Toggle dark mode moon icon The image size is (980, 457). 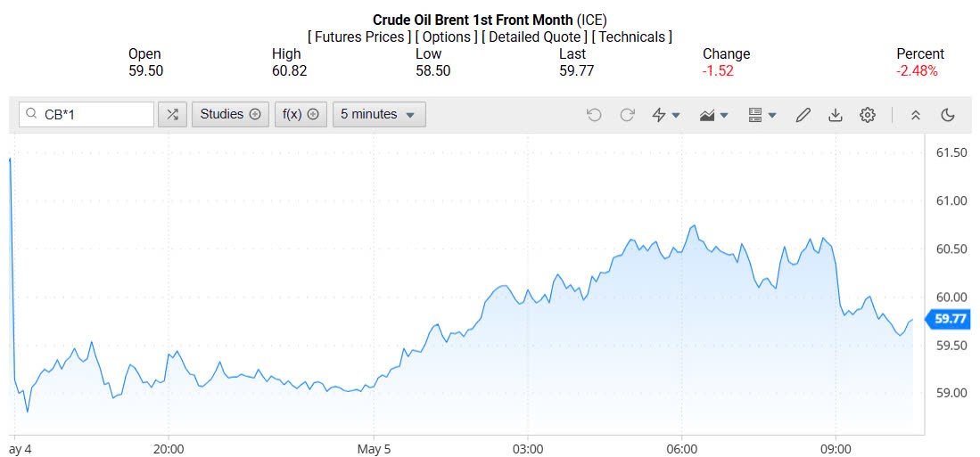coord(948,115)
